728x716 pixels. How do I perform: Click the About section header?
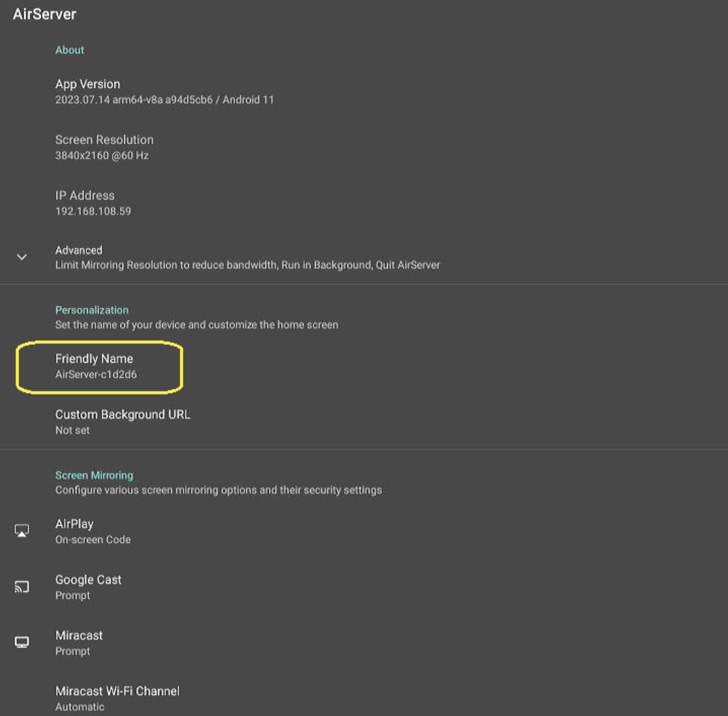point(69,49)
